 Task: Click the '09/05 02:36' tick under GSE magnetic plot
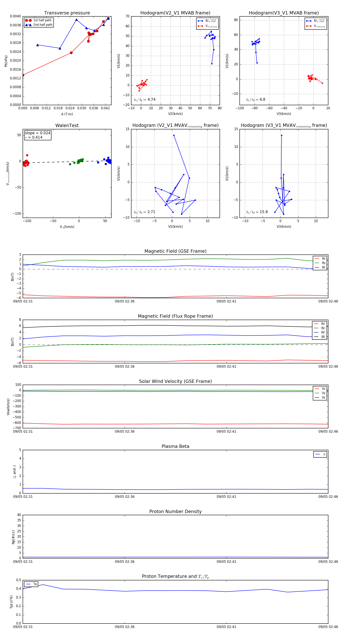[x=125, y=302]
